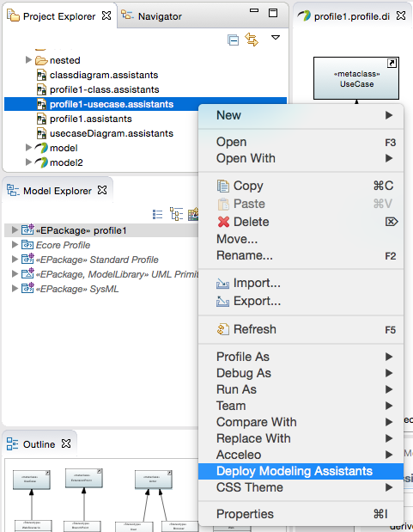The height and width of the screenshot is (532, 413).
Task: Click the red Delete icon in context menu
Action: click(223, 222)
